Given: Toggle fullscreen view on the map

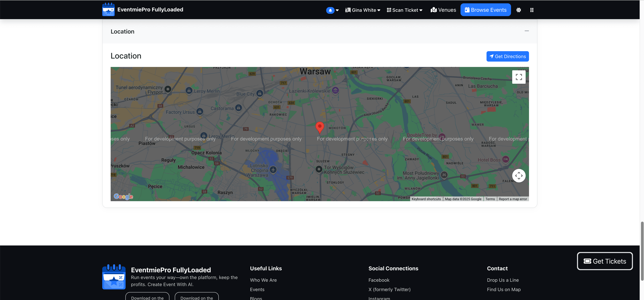Looking at the screenshot, I should (x=519, y=77).
